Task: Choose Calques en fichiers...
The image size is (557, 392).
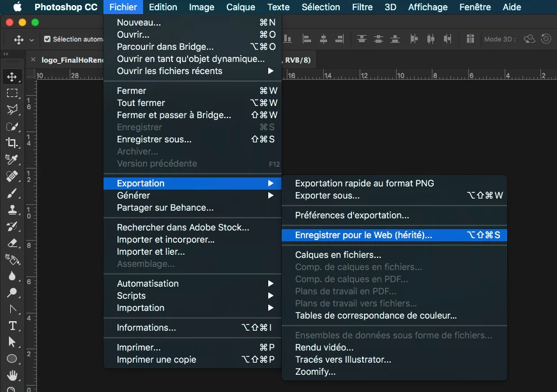Action: [x=394, y=255]
